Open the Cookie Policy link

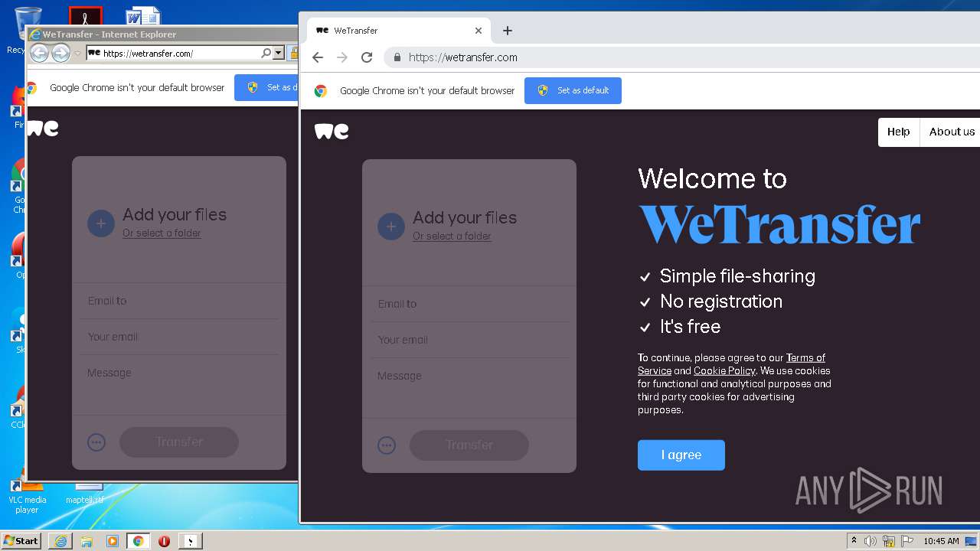pyautogui.click(x=724, y=371)
